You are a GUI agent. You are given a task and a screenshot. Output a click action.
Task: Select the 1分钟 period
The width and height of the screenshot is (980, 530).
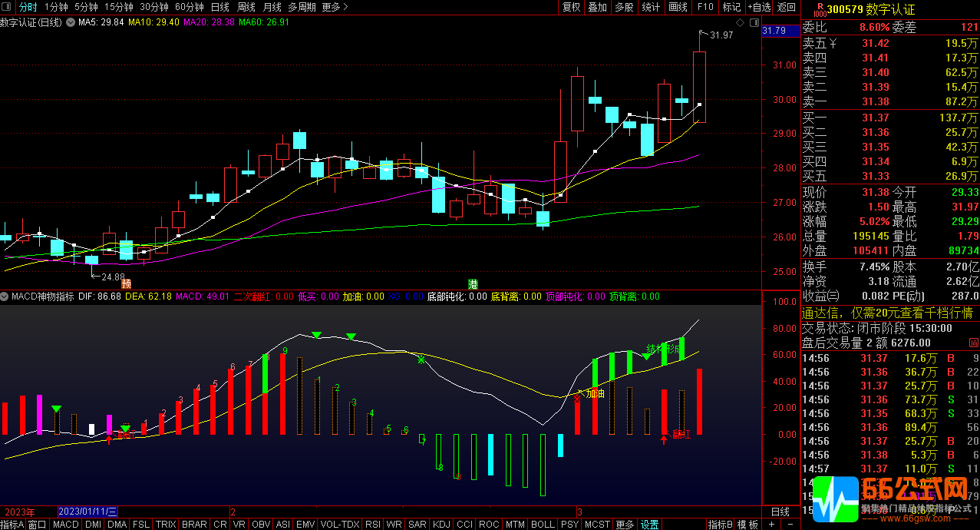pos(56,7)
